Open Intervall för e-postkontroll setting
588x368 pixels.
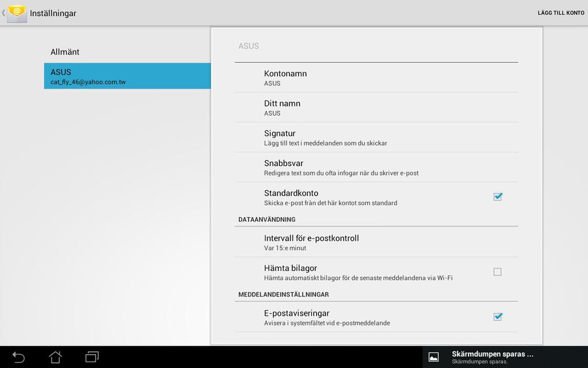click(x=376, y=242)
